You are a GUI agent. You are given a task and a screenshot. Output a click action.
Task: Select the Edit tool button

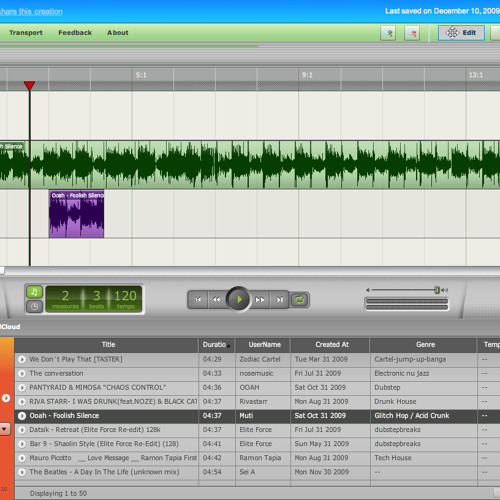tap(461, 33)
